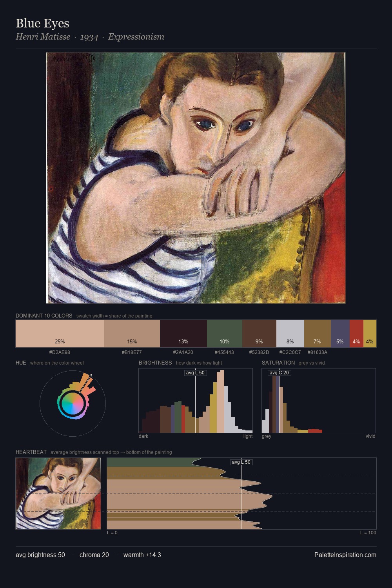The height and width of the screenshot is (588, 392).
Task: Click the hue color wheel
Action: tap(73, 403)
